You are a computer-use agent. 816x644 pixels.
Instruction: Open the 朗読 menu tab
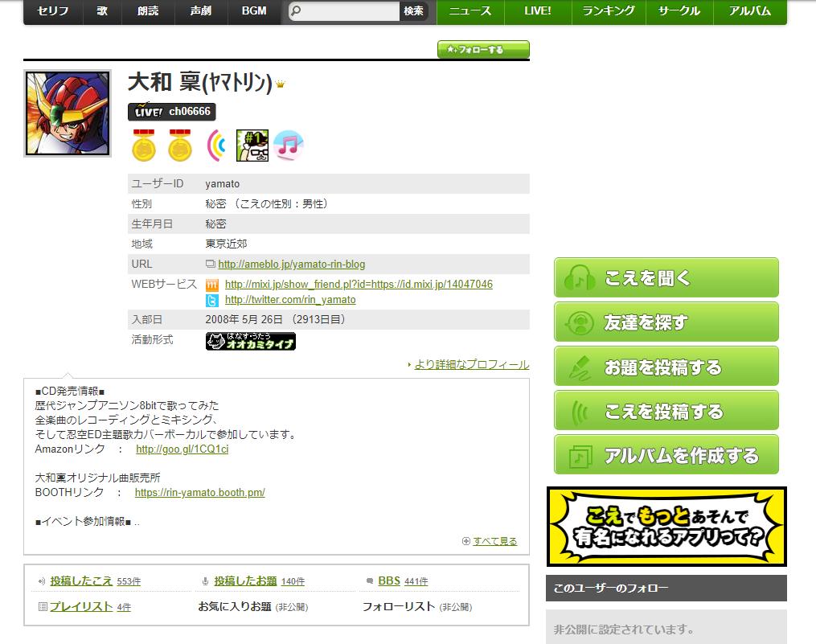click(148, 11)
